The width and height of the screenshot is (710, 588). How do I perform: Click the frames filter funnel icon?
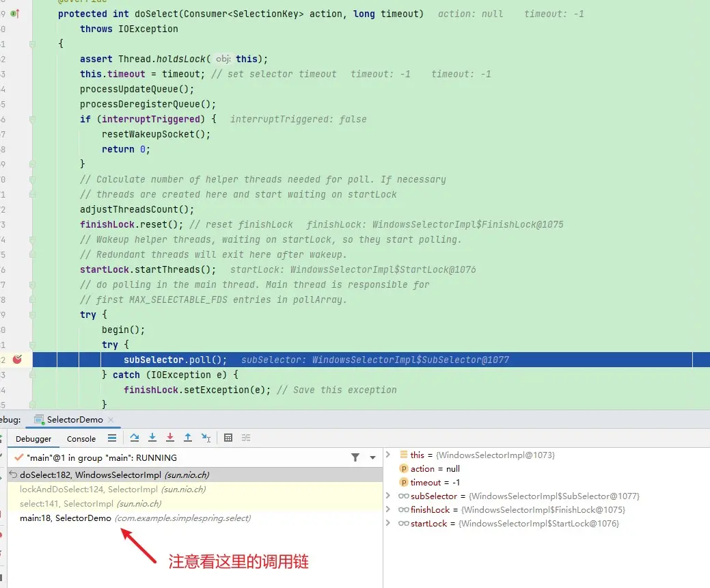(x=355, y=457)
